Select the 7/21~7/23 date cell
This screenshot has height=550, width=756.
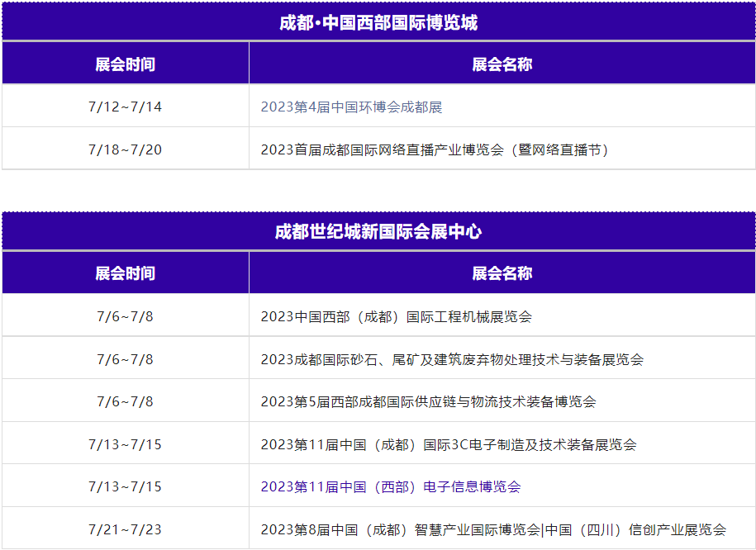pos(125,529)
